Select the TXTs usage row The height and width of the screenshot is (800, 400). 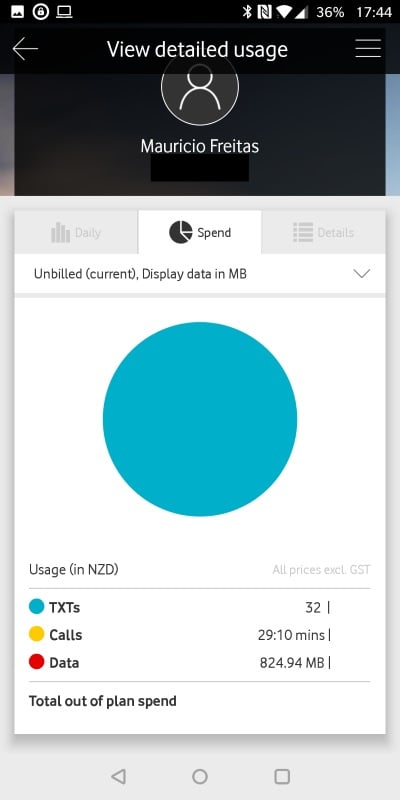tap(200, 607)
